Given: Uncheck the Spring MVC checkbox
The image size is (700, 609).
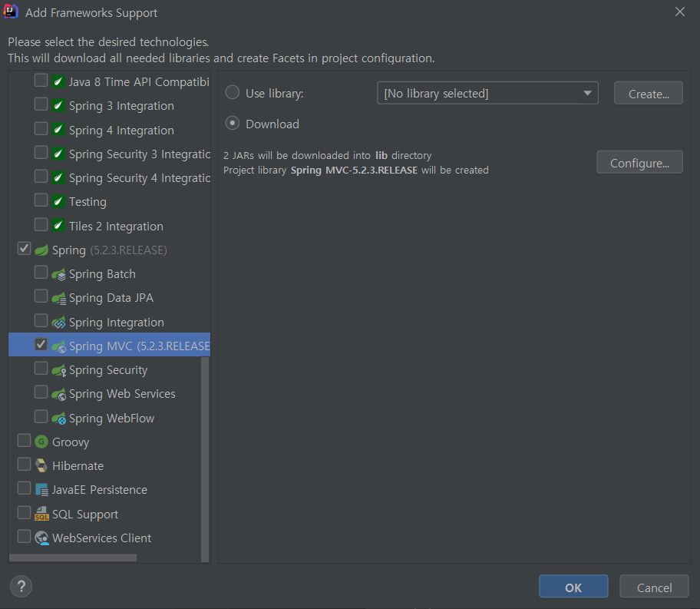Looking at the screenshot, I should (41, 345).
